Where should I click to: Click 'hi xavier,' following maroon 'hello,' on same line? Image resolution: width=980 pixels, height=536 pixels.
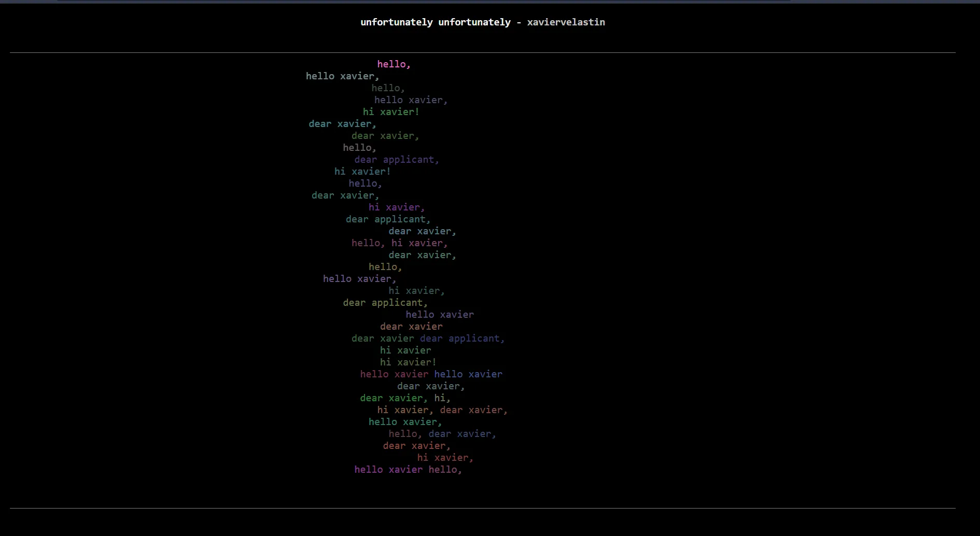pos(419,243)
